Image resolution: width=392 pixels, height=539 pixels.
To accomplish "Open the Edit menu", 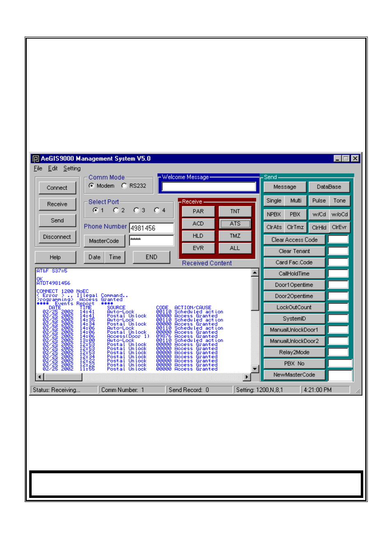I will tap(53, 168).
